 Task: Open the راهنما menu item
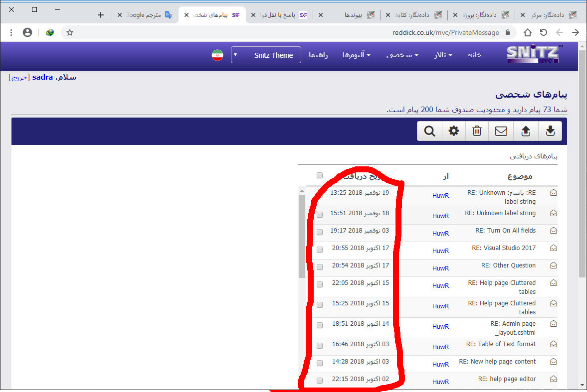click(318, 55)
